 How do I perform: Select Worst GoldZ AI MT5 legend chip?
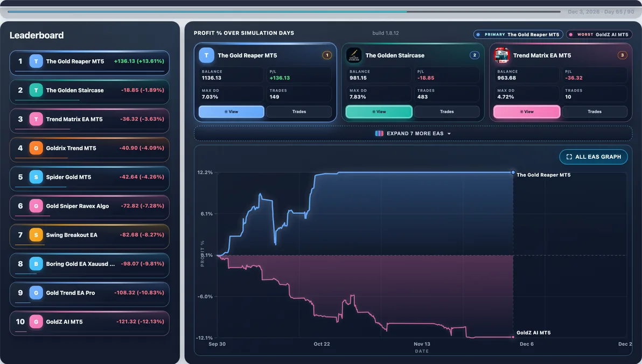[x=599, y=35]
